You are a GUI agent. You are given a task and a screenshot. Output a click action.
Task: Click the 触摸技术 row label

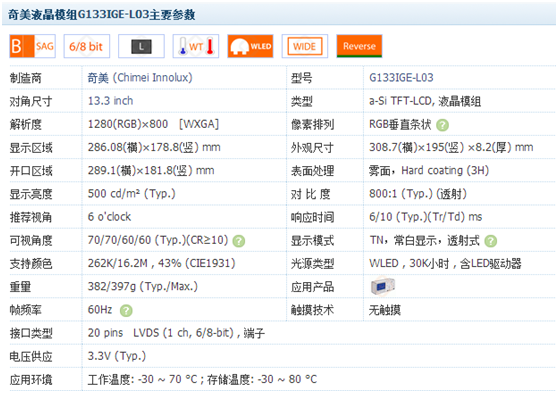click(312, 310)
